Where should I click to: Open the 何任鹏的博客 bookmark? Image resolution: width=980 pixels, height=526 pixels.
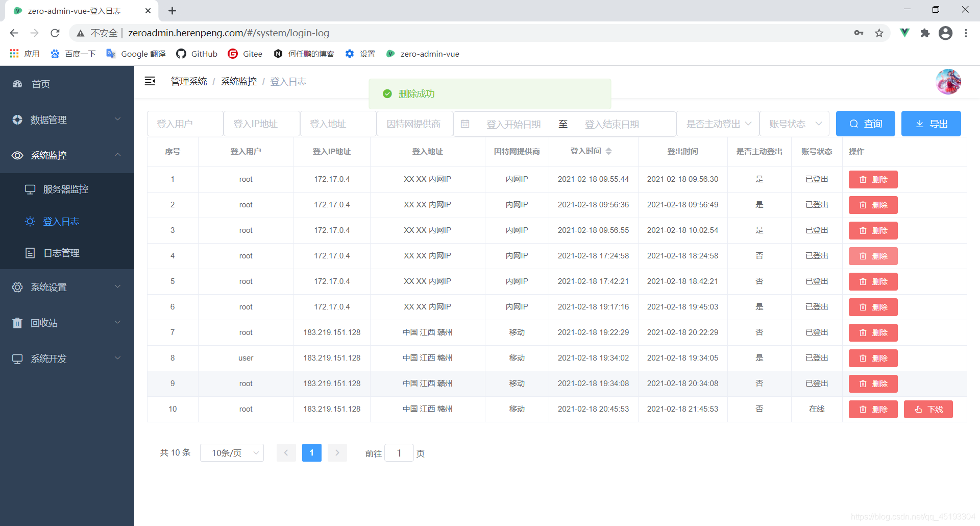coord(304,54)
